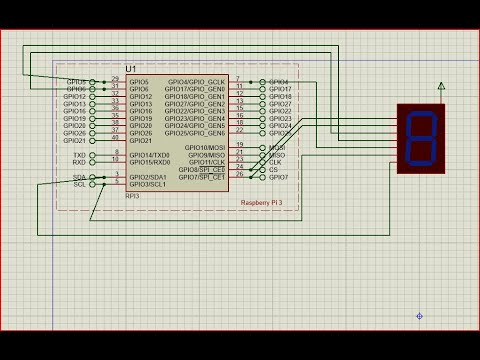Select the GPIO22 terminal circle outside the chip
This screenshot has width=480, height=360.
263,111
